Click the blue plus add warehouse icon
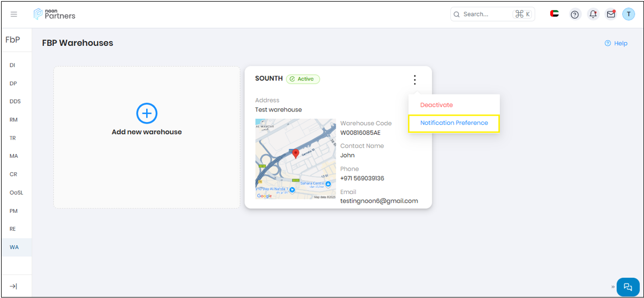This screenshot has height=298, width=644. (147, 113)
